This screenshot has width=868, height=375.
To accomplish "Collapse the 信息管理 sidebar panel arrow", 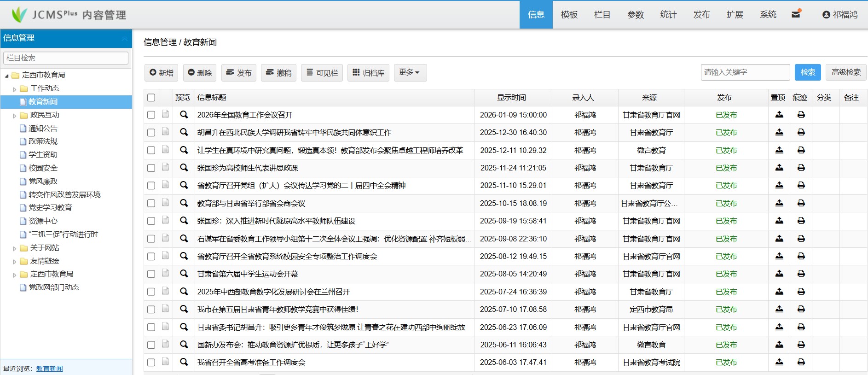I will [x=124, y=39].
